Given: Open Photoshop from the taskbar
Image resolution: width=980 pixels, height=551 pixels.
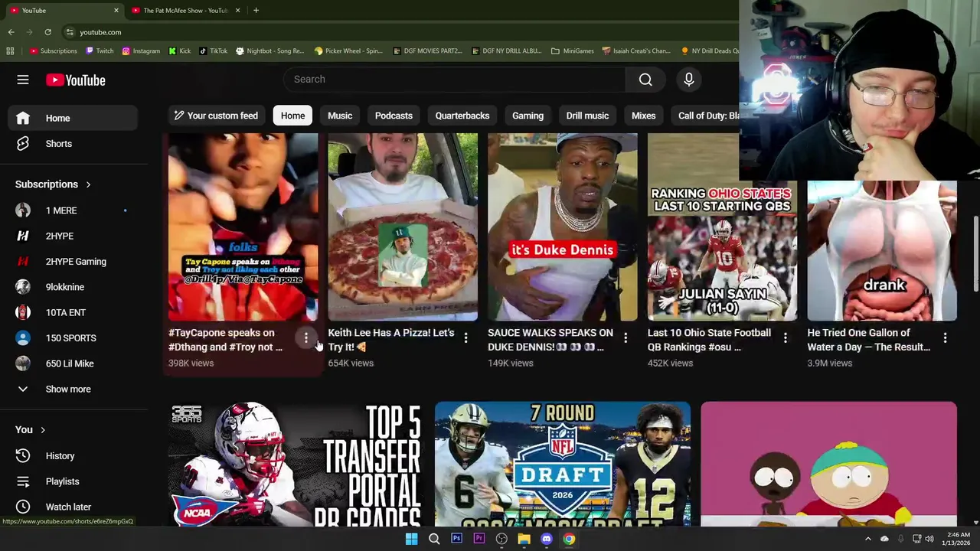Looking at the screenshot, I should point(456,539).
